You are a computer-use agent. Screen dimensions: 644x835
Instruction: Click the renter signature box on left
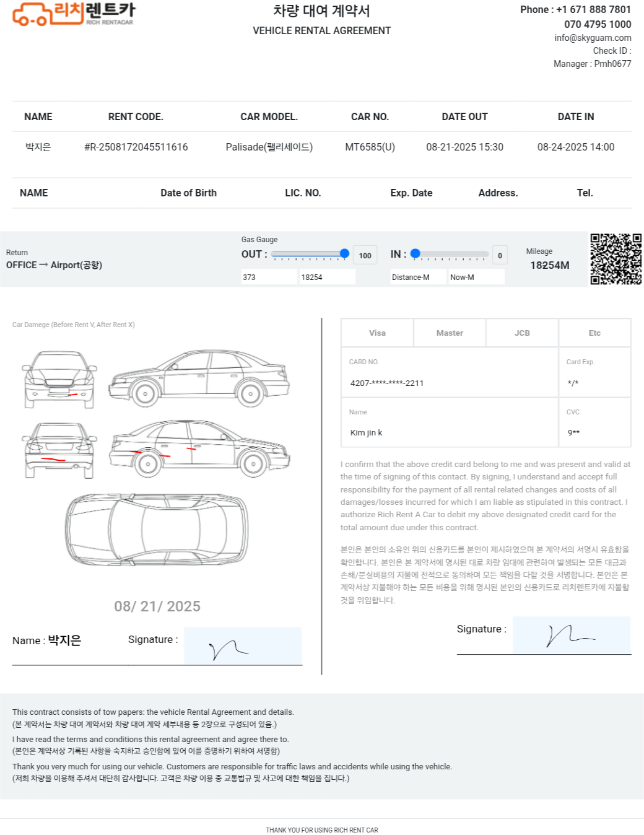(243, 646)
